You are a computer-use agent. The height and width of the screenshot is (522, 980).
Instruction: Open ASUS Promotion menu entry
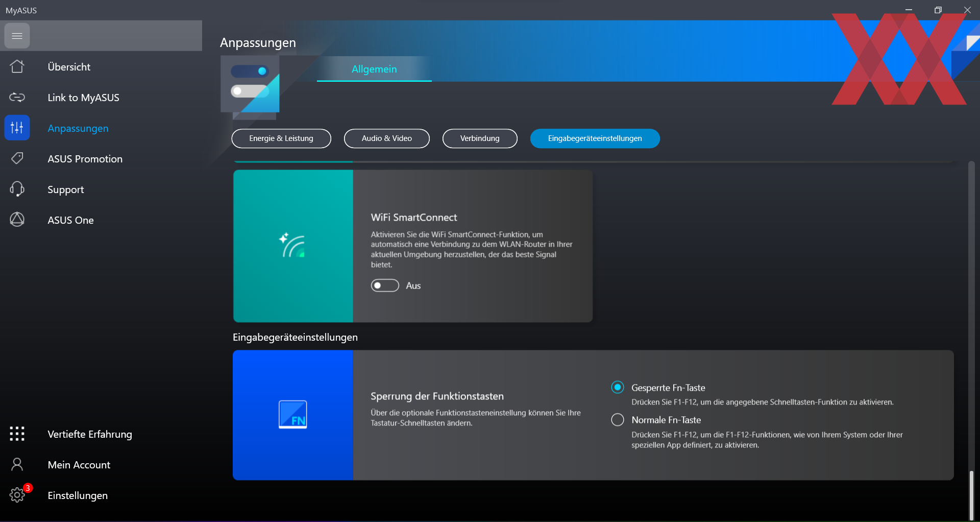tap(85, 159)
